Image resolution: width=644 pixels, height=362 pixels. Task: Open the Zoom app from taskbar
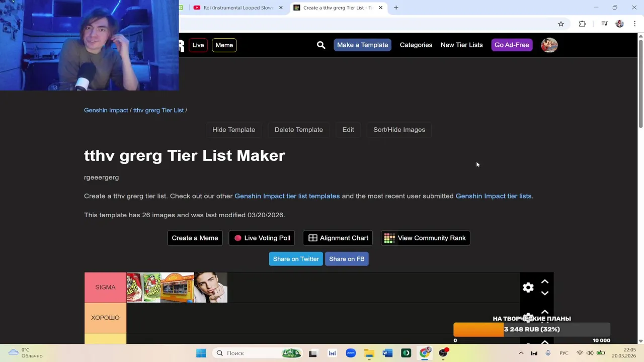click(351, 353)
